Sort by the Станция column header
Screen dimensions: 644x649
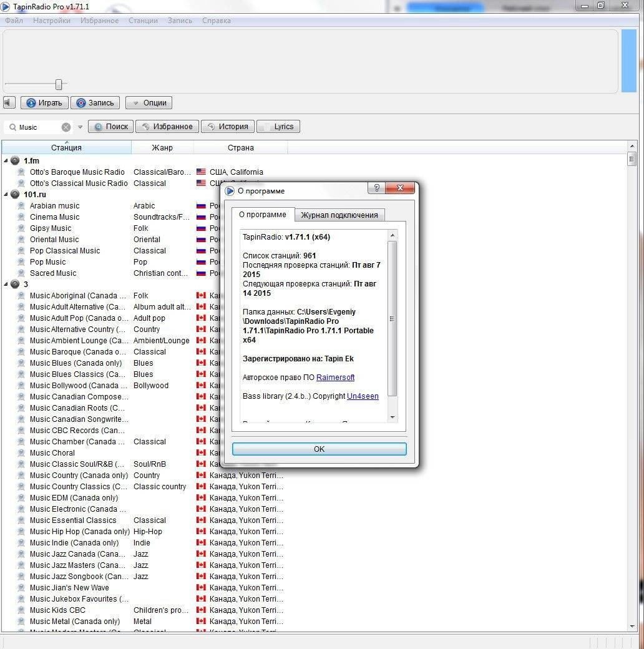[67, 148]
